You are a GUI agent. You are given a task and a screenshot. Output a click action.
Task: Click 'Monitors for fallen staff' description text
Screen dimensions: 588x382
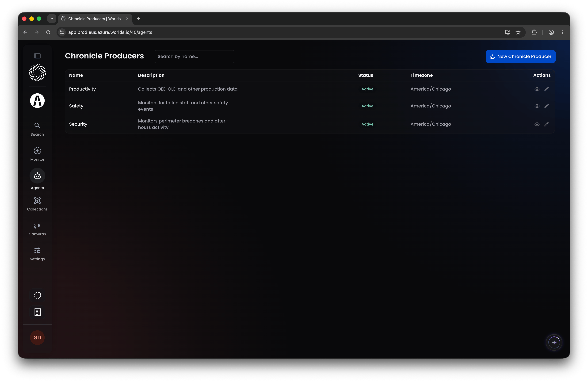183,106
